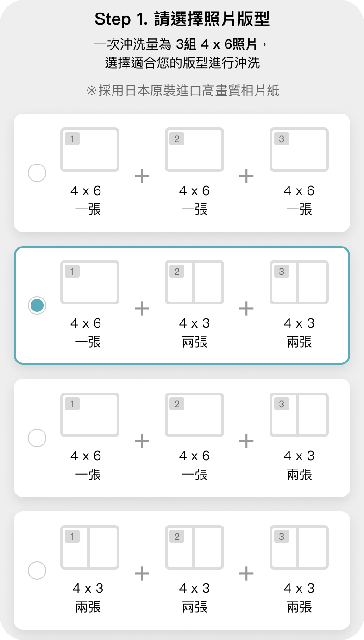Choose the two 4x6 plus one 4x3 radio
The height and width of the screenshot is (640, 364).
[37, 438]
